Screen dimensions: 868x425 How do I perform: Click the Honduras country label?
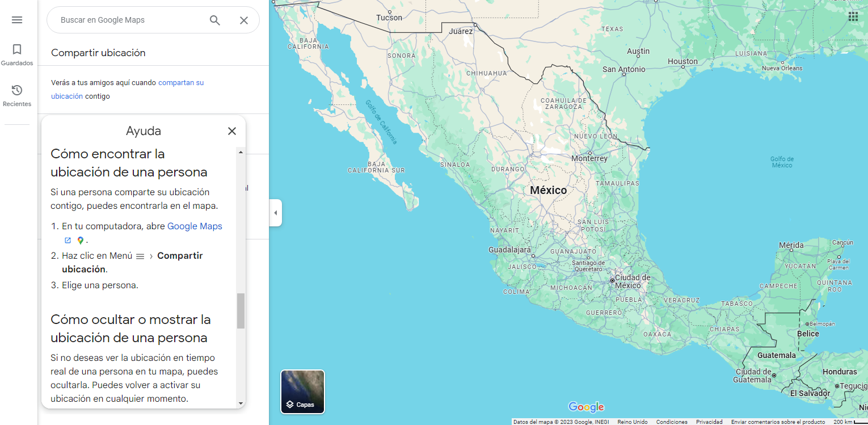click(840, 372)
